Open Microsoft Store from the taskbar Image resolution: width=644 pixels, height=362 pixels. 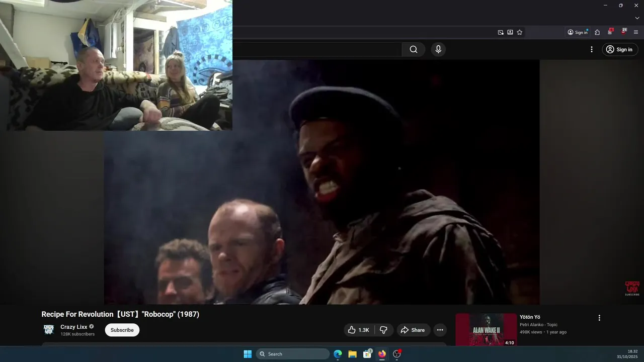(x=367, y=354)
